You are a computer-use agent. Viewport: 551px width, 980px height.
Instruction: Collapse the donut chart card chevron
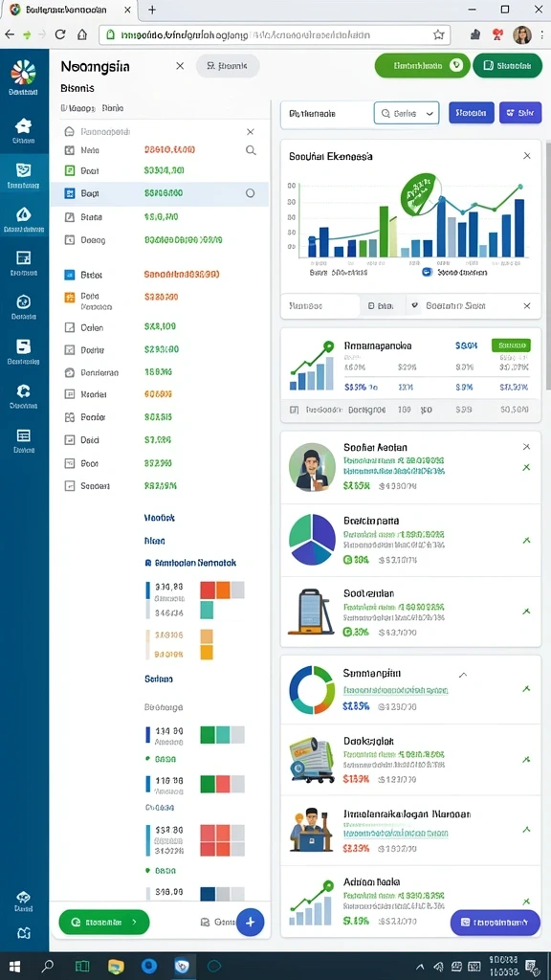[463, 675]
